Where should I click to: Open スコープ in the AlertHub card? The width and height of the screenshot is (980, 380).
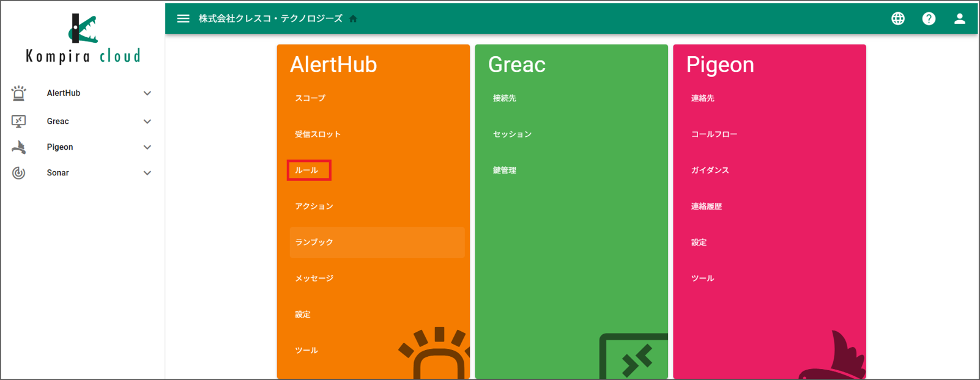[310, 98]
